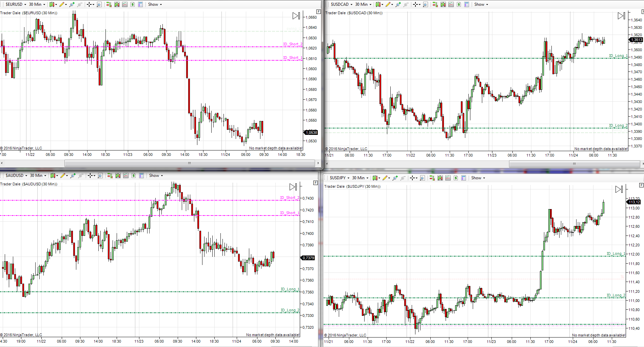Open the AUDUSD zoom frame tool
The height and width of the screenshot is (347, 644).
(100, 176)
